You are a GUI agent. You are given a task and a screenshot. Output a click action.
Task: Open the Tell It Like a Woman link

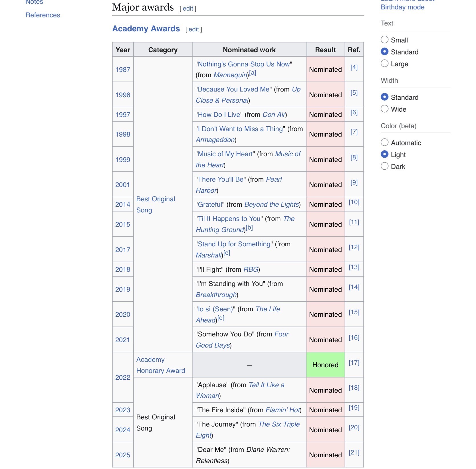point(240,390)
